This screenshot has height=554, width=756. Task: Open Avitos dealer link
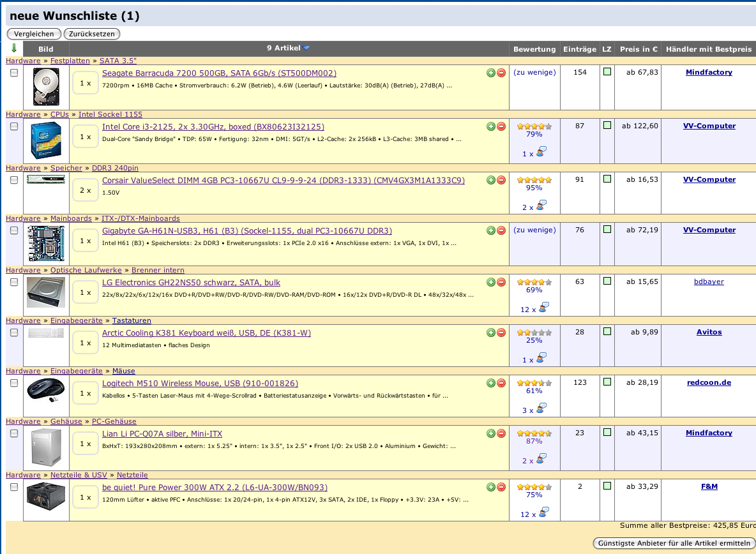709,332
